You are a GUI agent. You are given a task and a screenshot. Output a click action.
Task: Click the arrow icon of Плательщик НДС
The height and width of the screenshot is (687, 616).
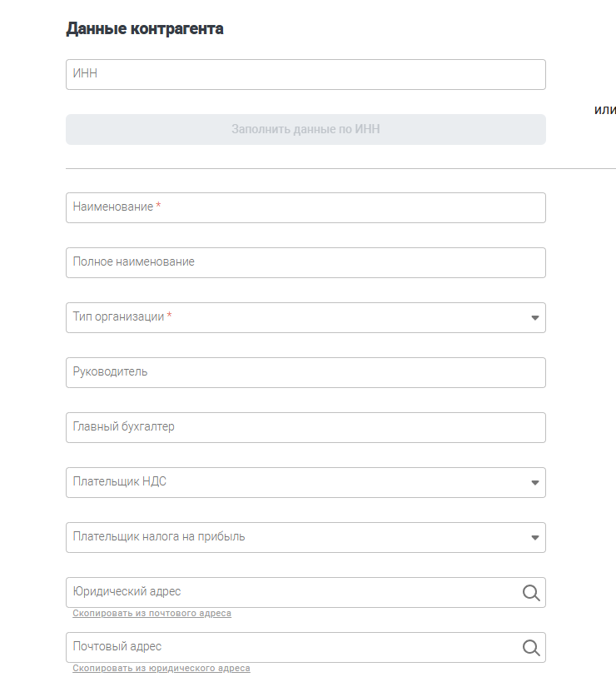pos(534,483)
